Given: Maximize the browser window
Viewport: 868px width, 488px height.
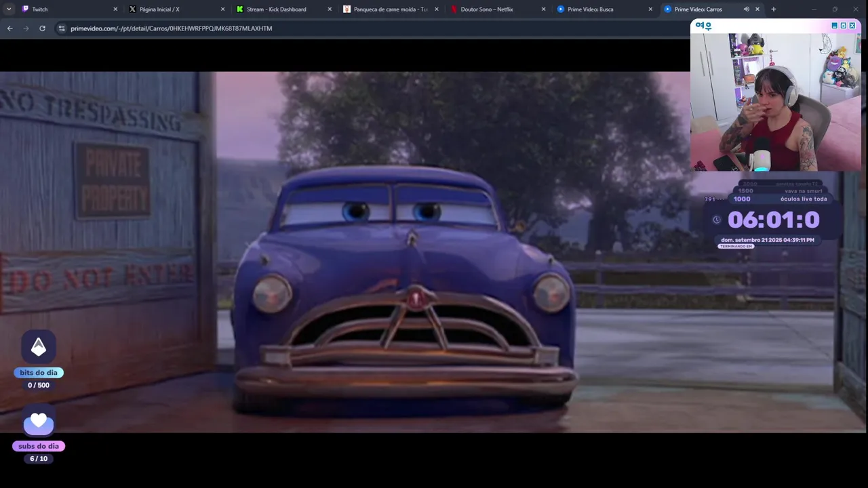Looking at the screenshot, I should point(835,9).
